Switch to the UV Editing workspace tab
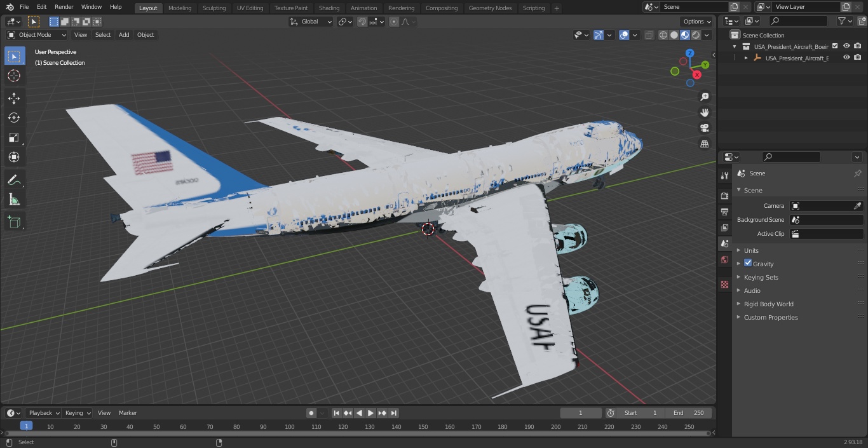This screenshot has height=448, width=868. pos(250,8)
